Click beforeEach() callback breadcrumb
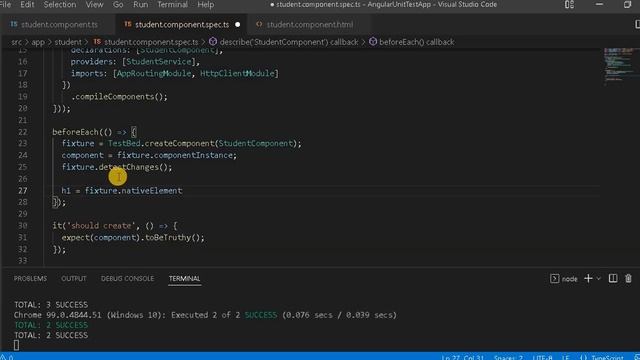 click(x=416, y=42)
